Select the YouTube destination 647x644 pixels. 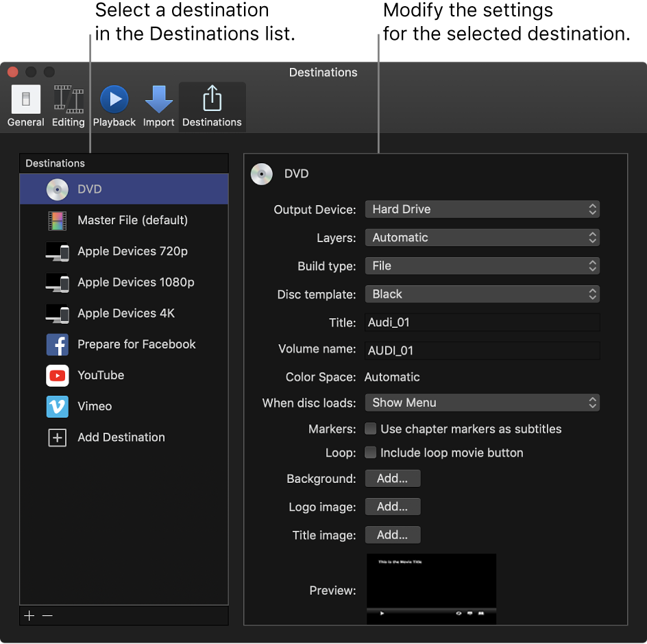(x=101, y=375)
